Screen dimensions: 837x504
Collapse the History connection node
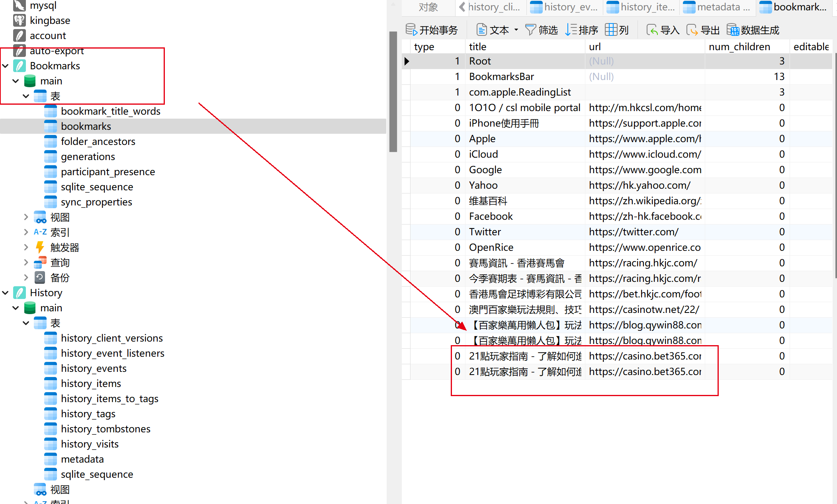pyautogui.click(x=6, y=293)
